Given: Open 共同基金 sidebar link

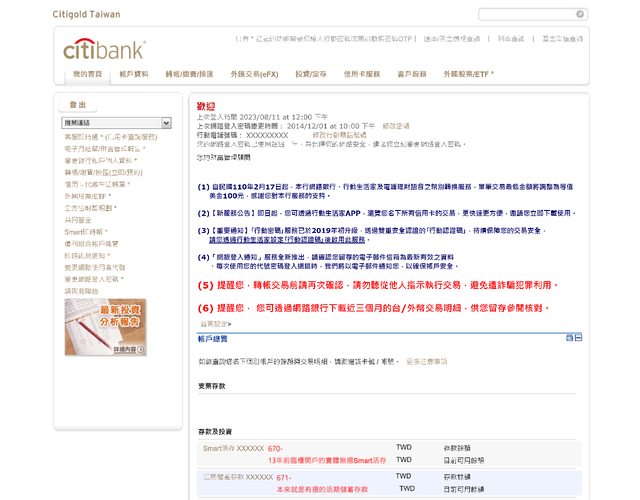Looking at the screenshot, I should (79, 218).
